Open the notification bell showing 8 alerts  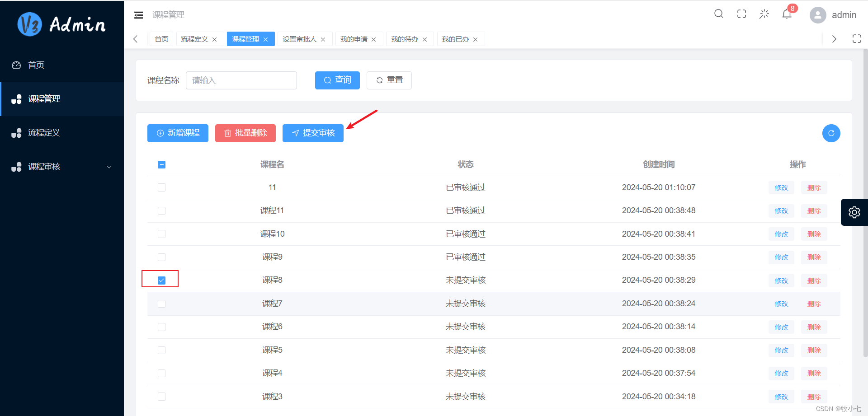click(x=787, y=14)
